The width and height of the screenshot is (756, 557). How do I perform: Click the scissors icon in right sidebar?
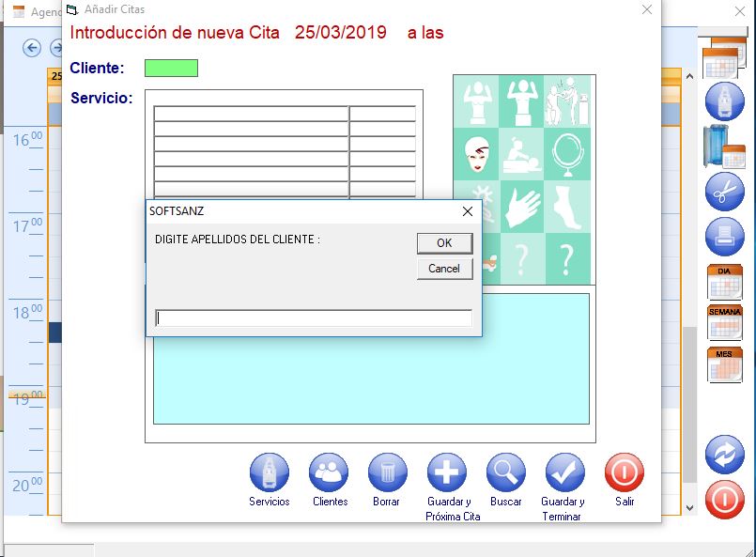tap(724, 192)
